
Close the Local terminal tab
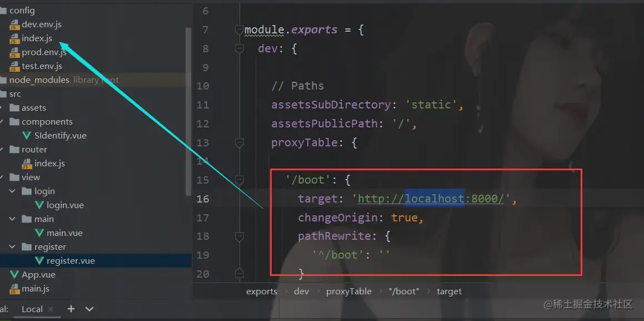(51, 309)
